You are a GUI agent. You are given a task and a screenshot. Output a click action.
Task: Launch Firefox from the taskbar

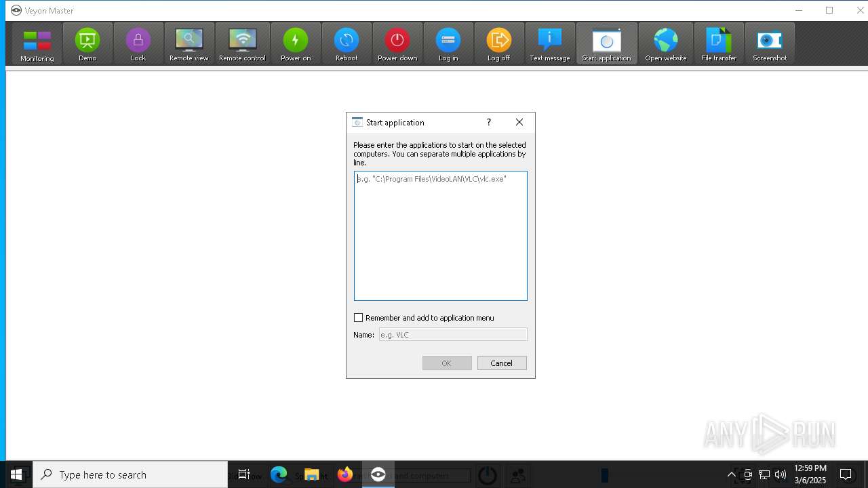pyautogui.click(x=345, y=474)
